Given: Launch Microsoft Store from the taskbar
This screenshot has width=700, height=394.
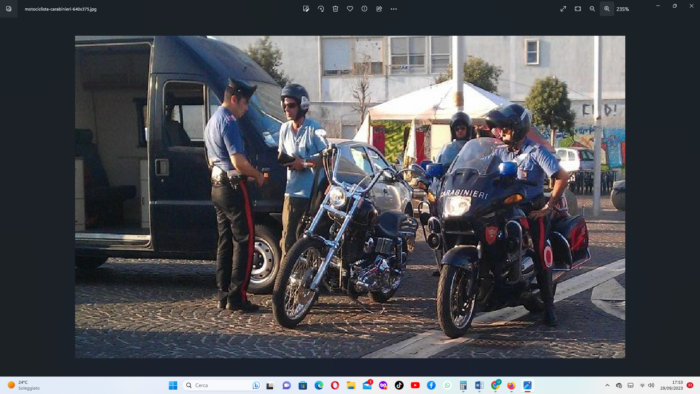Looking at the screenshot, I should coord(303,386).
